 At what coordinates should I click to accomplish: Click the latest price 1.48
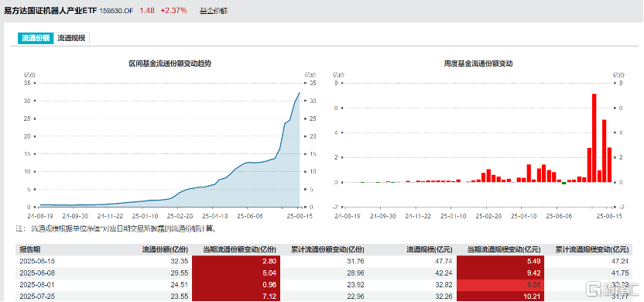click(147, 11)
